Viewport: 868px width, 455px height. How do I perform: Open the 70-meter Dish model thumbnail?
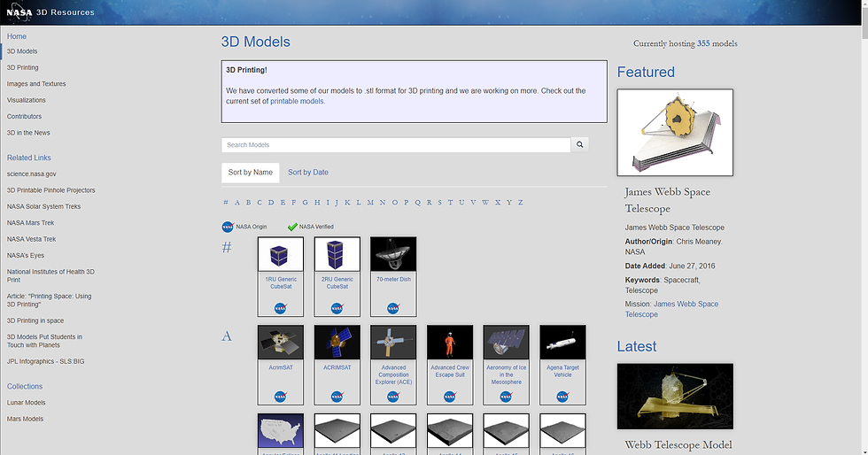tap(393, 255)
